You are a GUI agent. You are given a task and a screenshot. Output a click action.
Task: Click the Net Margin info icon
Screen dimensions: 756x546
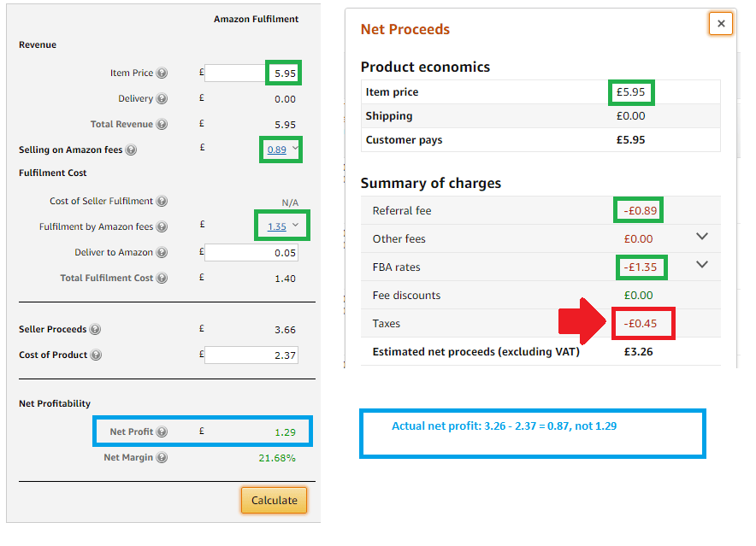click(162, 456)
